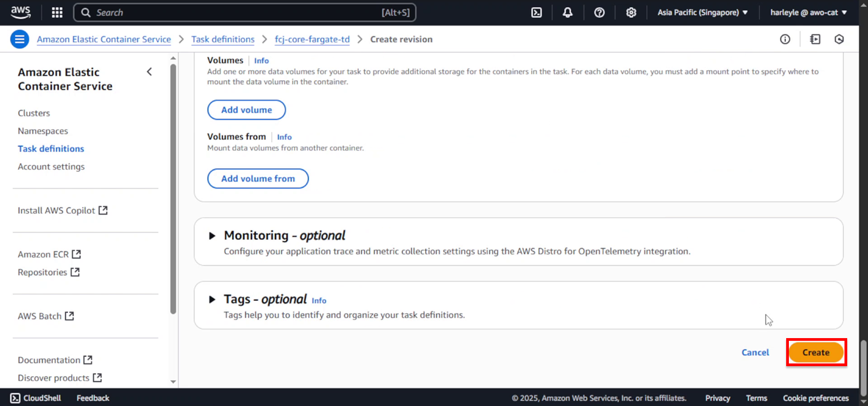This screenshot has height=406, width=868.
Task: Launch CloudShell from top bar icon
Action: [x=537, y=12]
